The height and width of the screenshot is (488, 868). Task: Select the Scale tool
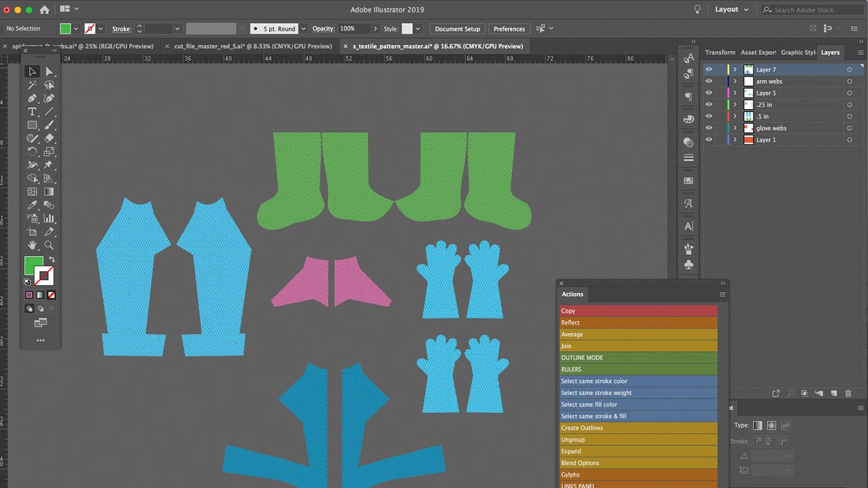point(49,152)
